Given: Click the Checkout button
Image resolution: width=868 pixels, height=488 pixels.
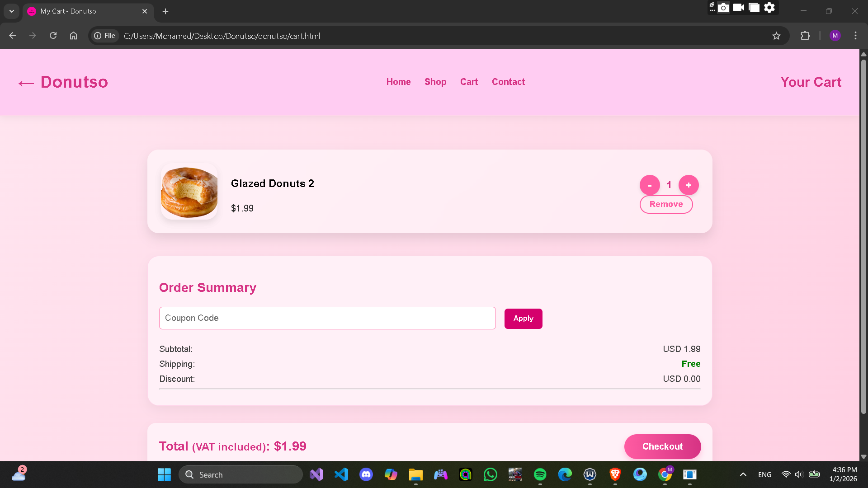Looking at the screenshot, I should 662,446.
